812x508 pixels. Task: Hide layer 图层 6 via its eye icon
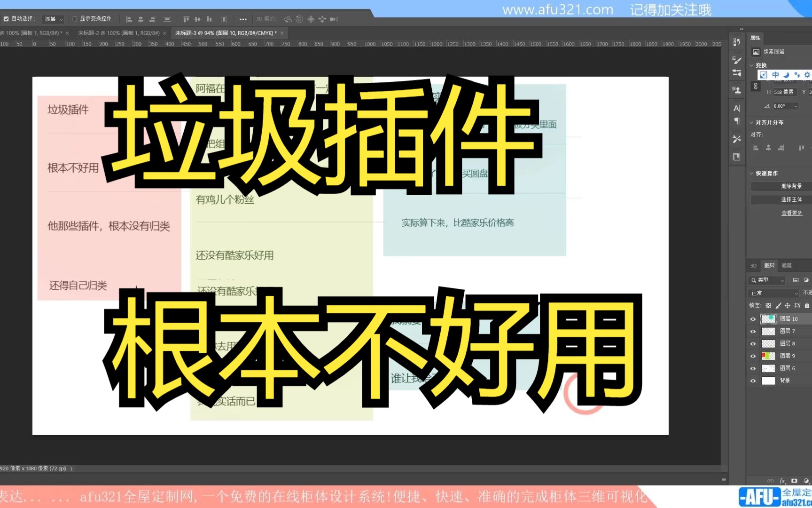(753, 369)
